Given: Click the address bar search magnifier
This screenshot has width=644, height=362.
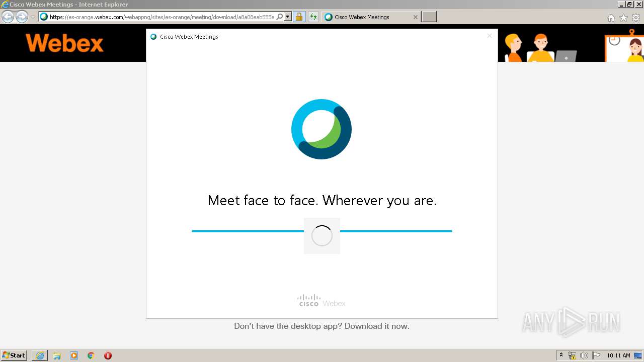Looking at the screenshot, I should tap(280, 17).
